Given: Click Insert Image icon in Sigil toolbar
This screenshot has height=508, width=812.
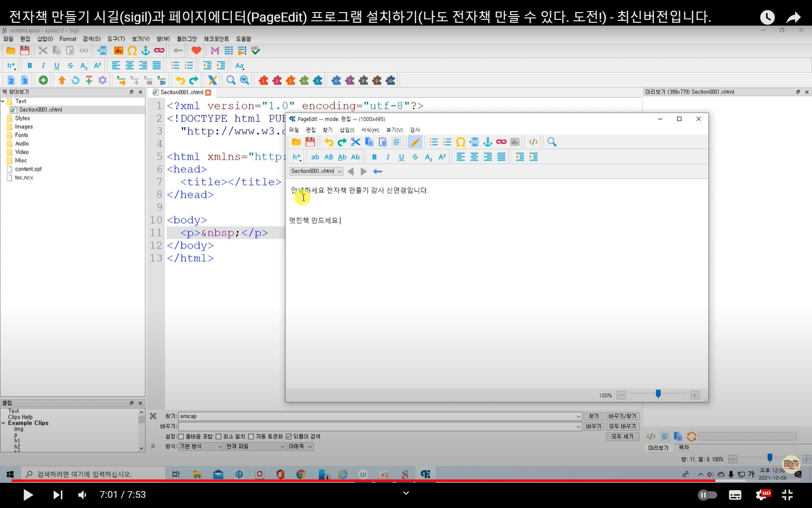Looking at the screenshot, I should [118, 50].
